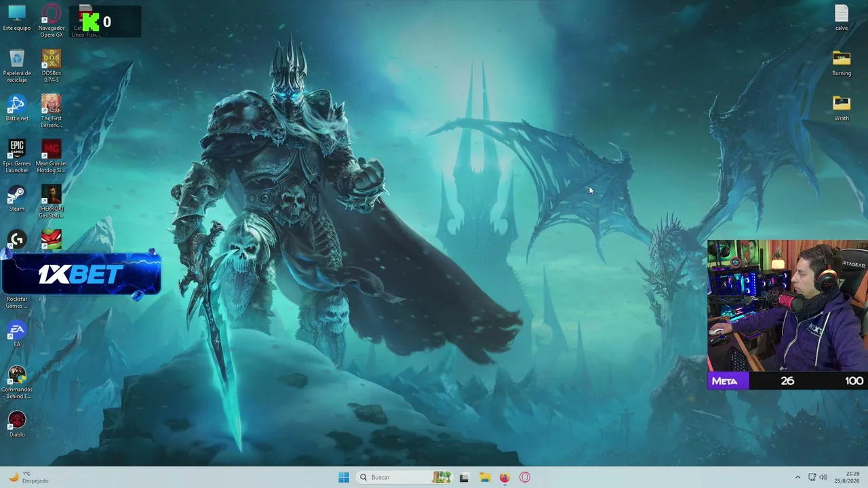The image size is (868, 488).
Task: Click the Buscar search box in taskbar
Action: pyautogui.click(x=404, y=477)
